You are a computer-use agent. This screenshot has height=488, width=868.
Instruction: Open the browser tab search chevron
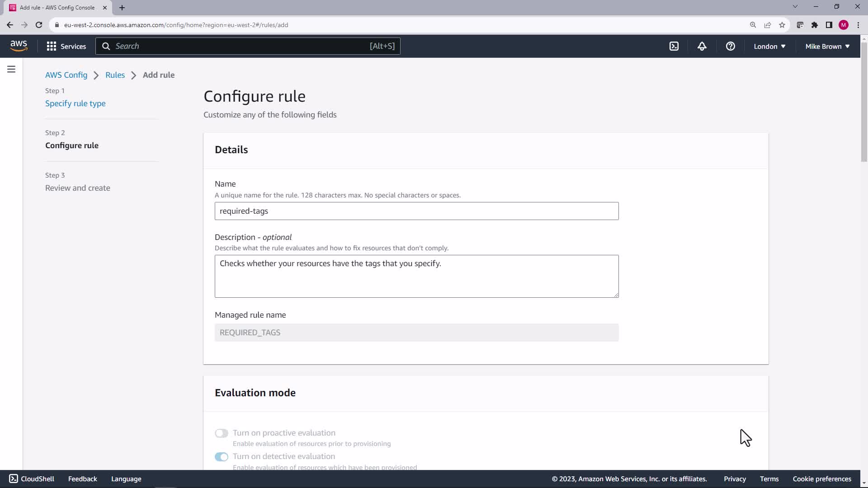[795, 7]
